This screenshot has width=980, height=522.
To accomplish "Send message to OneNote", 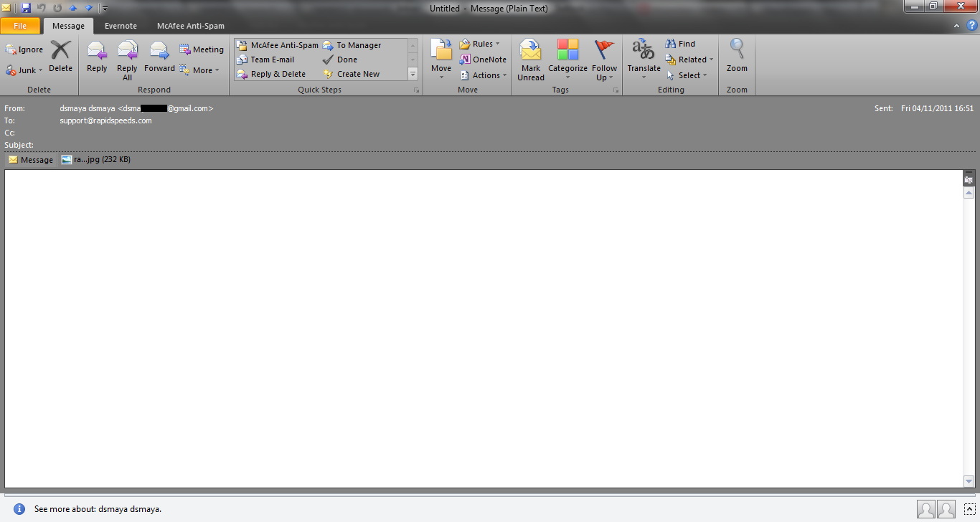I will 483,60.
